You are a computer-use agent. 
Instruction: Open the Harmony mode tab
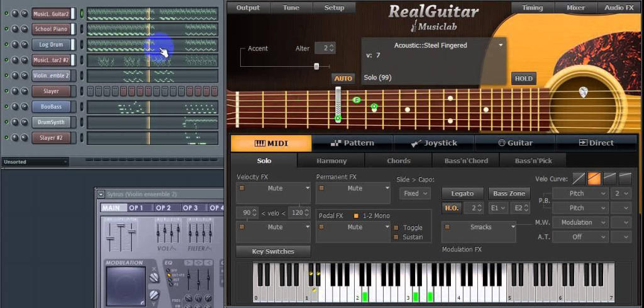pos(331,161)
